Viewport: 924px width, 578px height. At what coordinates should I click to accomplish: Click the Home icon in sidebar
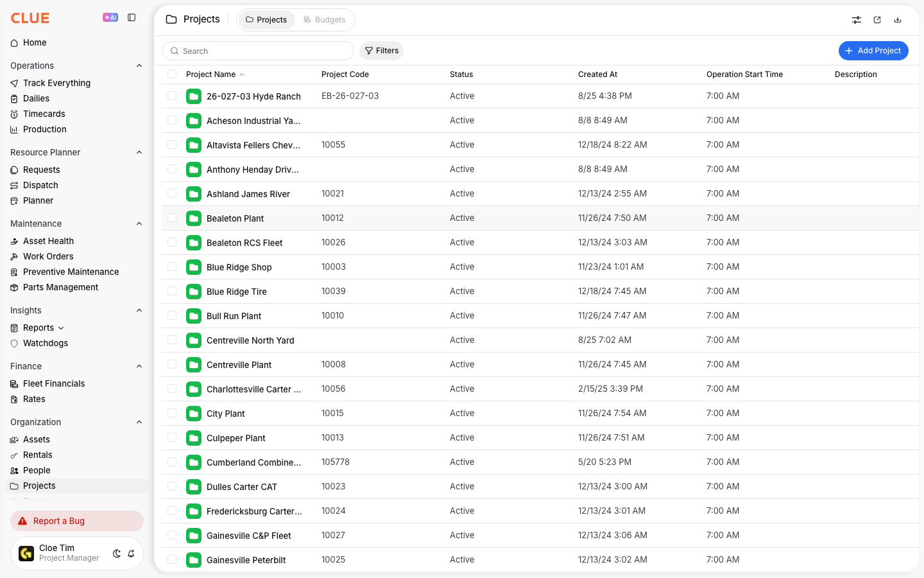(14, 43)
